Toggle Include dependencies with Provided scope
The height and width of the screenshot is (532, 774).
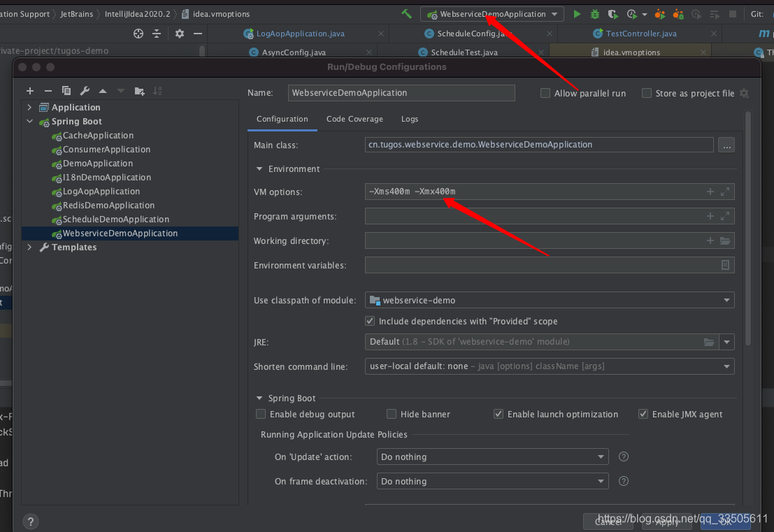(x=370, y=321)
